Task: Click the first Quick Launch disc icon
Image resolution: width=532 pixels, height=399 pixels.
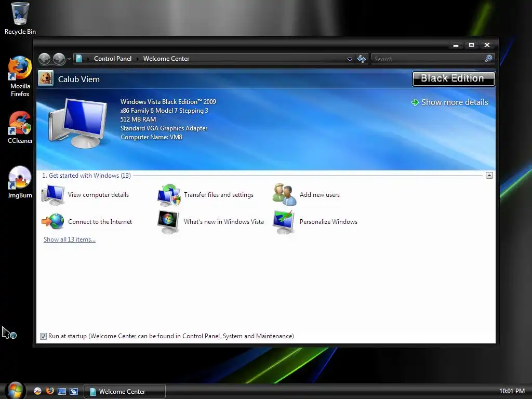Action: click(x=37, y=391)
